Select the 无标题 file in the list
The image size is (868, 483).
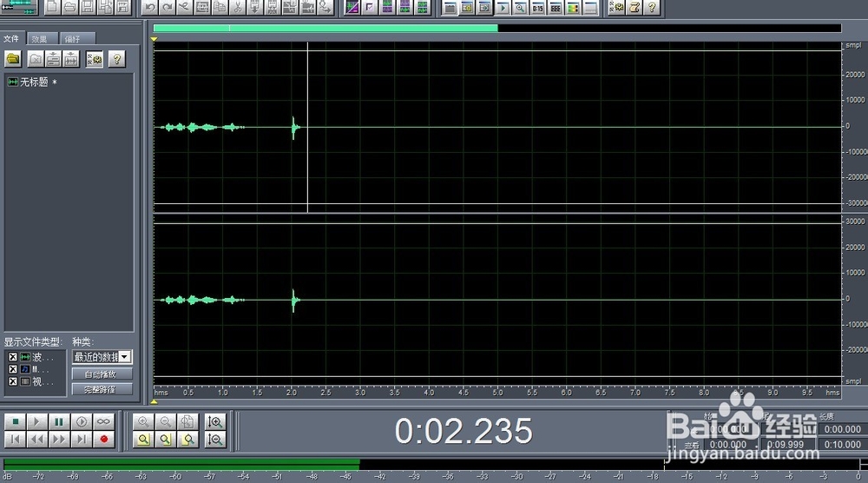[33, 82]
